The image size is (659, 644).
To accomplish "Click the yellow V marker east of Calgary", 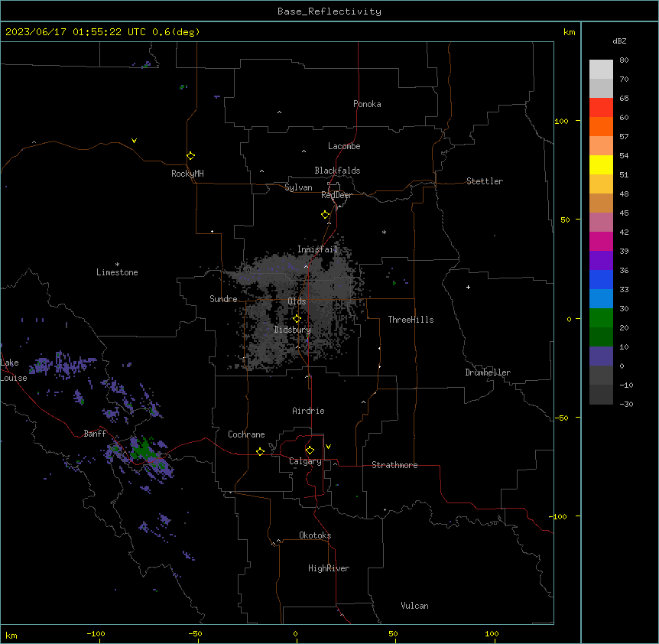I will 328,447.
